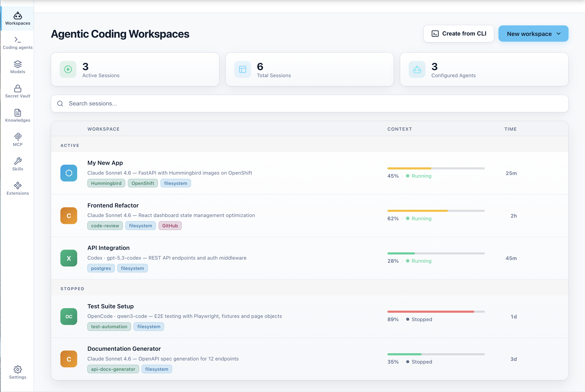This screenshot has height=392, width=585.
Task: Open the Workspaces sidebar section
Action: (18, 19)
